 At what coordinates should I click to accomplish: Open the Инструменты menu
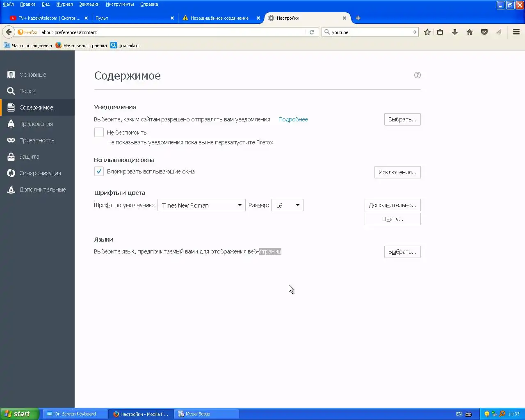coord(120,4)
